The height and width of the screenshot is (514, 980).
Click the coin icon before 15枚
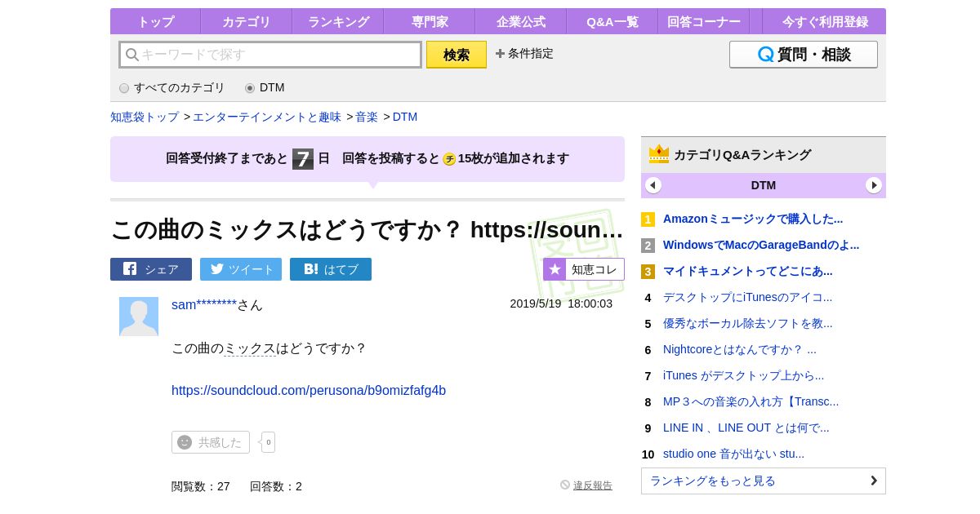[x=449, y=159]
